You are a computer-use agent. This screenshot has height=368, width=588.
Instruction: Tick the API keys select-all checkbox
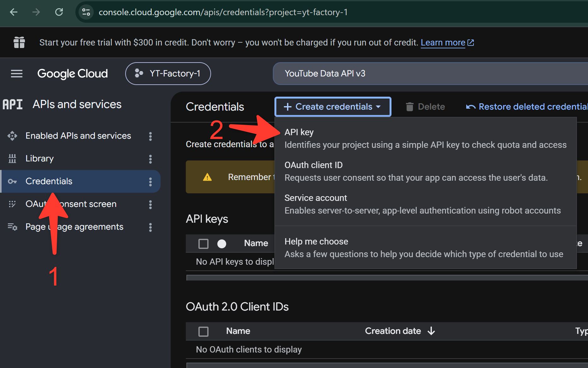(203, 244)
